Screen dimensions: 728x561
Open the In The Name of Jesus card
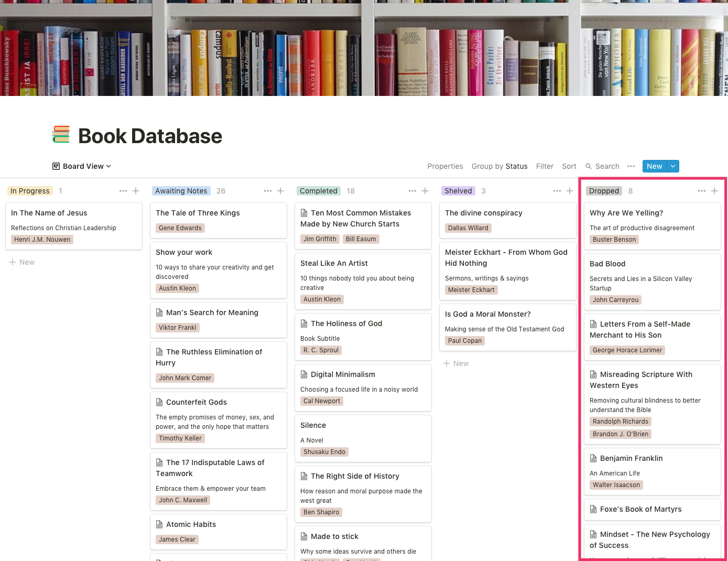(x=74, y=226)
